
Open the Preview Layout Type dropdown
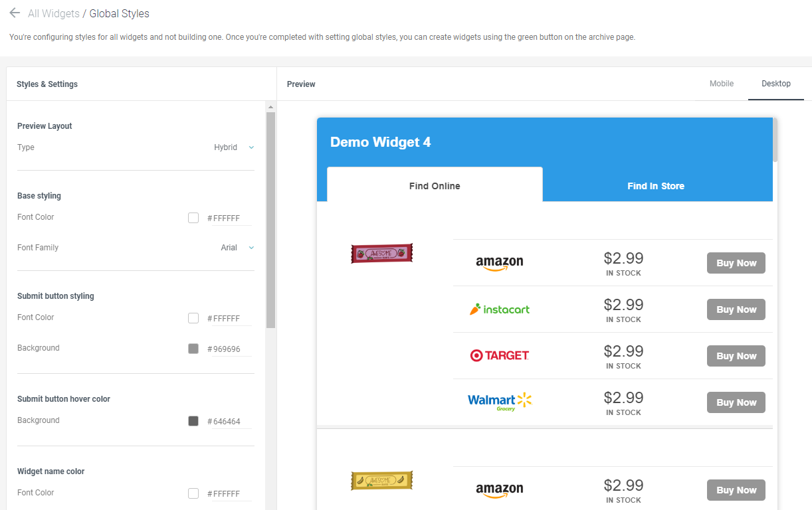[x=234, y=147]
